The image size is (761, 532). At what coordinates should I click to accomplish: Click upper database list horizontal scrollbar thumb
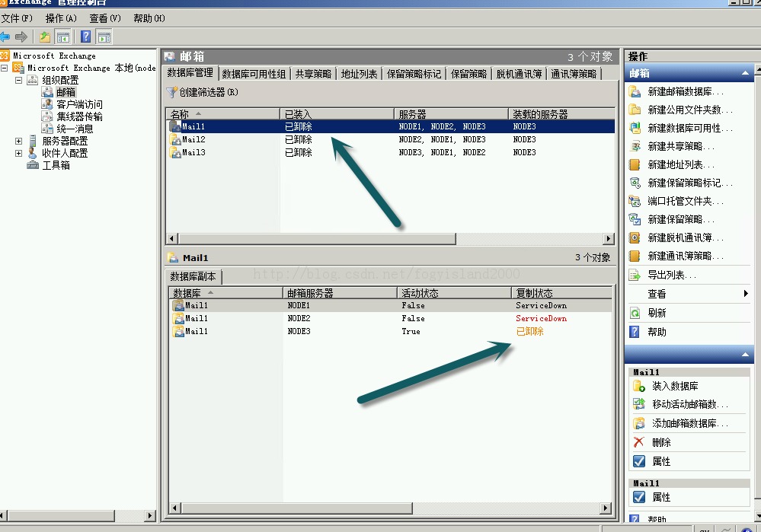tap(318, 238)
